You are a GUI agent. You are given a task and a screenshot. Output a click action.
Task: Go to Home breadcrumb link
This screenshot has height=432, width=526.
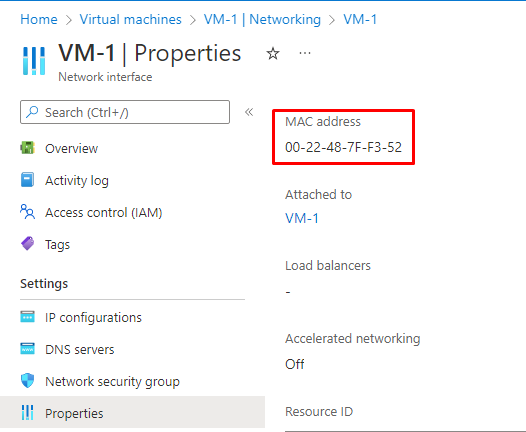pyautogui.click(x=39, y=19)
